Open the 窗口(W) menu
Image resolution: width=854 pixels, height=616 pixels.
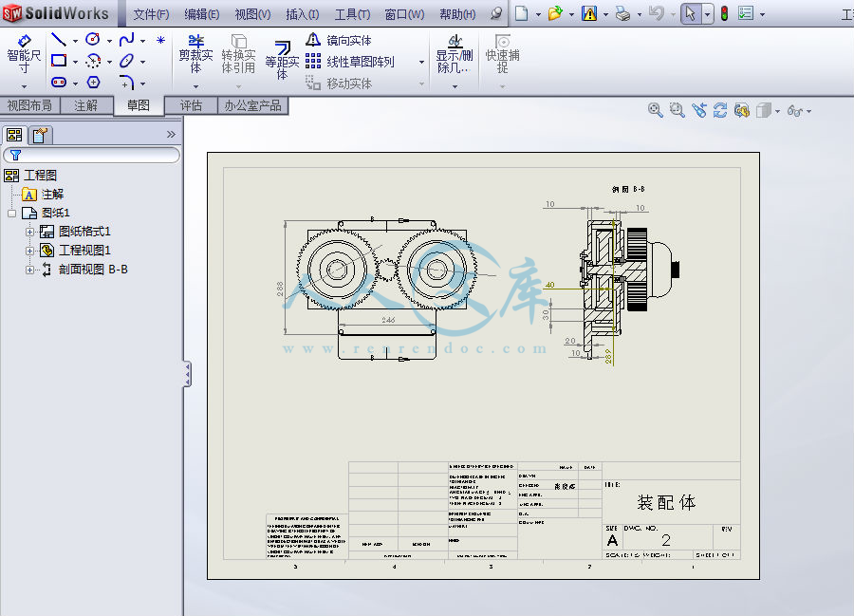click(404, 14)
